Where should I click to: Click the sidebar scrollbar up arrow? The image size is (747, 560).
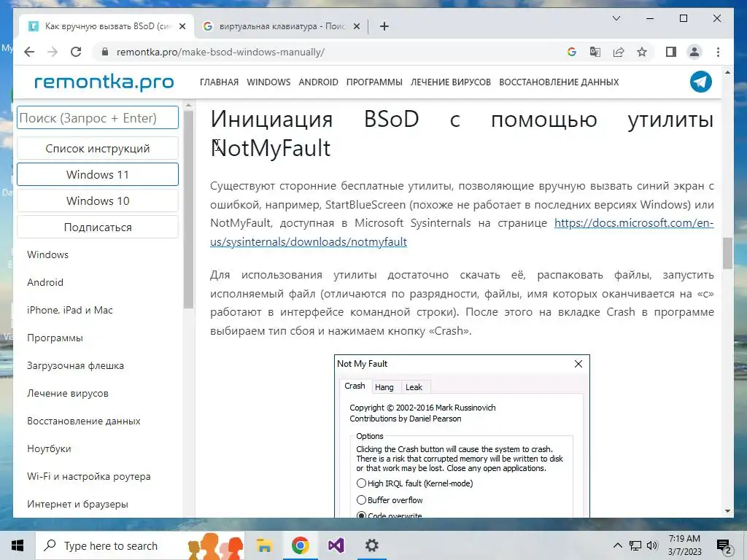coord(188,105)
